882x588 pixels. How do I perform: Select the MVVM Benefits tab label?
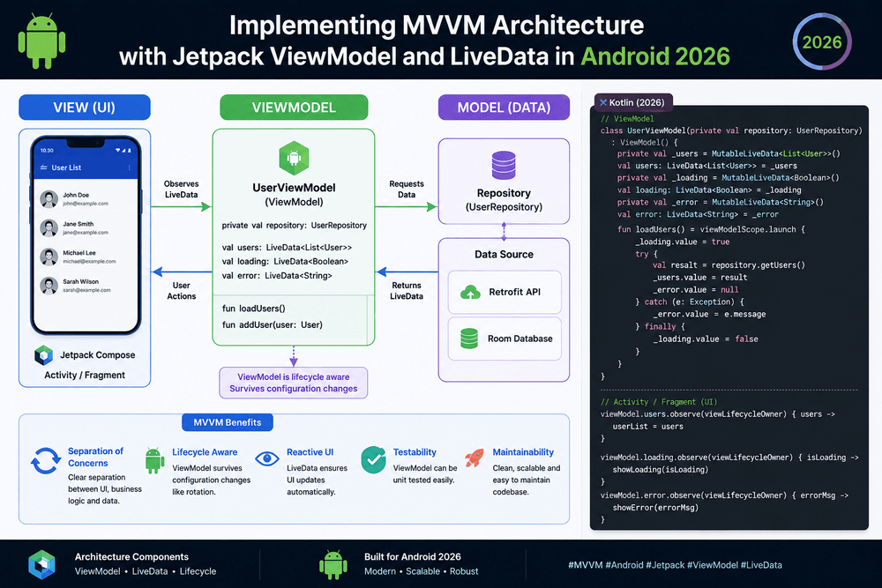tap(228, 422)
